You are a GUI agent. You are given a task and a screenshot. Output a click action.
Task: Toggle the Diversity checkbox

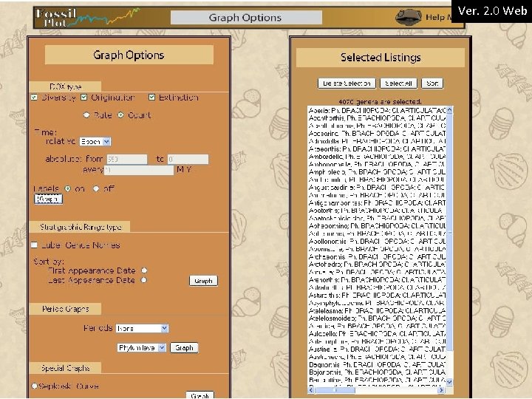click(x=34, y=98)
